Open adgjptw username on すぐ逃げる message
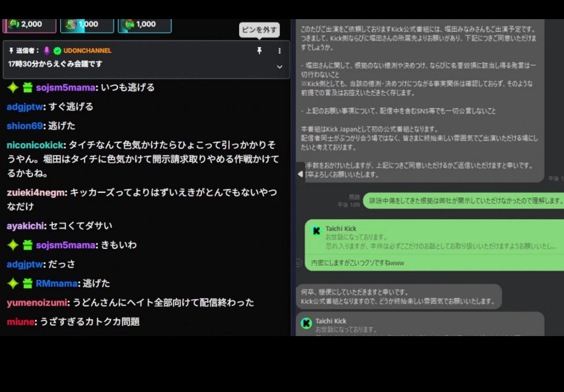564x392 pixels. click(24, 107)
